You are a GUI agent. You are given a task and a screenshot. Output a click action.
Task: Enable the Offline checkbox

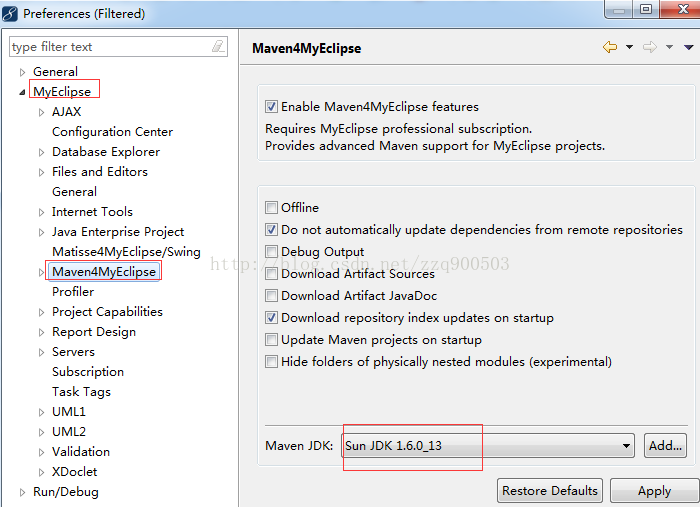[271, 208]
